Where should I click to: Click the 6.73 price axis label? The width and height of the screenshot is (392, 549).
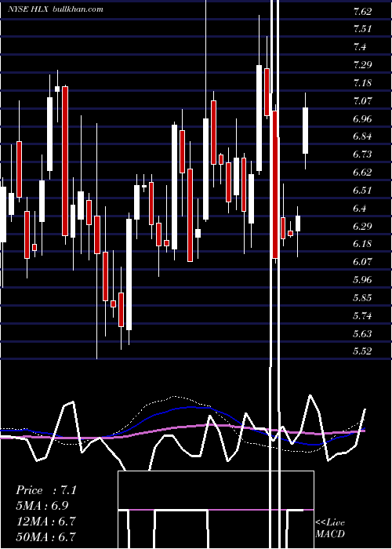coord(362,154)
